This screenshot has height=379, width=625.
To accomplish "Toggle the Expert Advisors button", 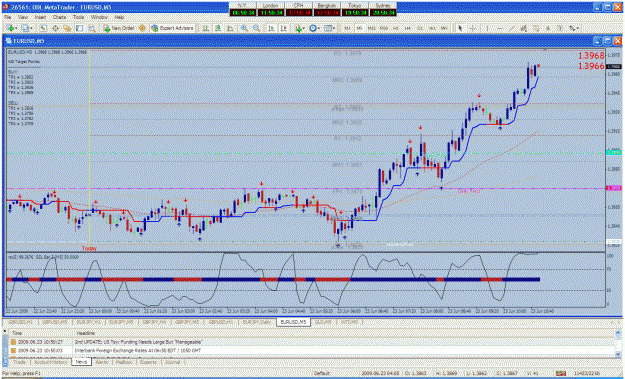I will [x=172, y=28].
